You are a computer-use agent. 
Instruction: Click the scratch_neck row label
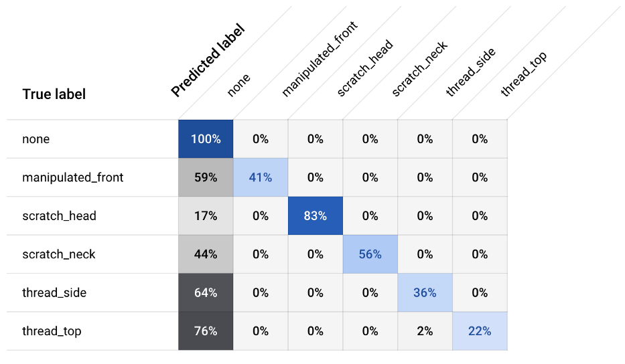59,254
